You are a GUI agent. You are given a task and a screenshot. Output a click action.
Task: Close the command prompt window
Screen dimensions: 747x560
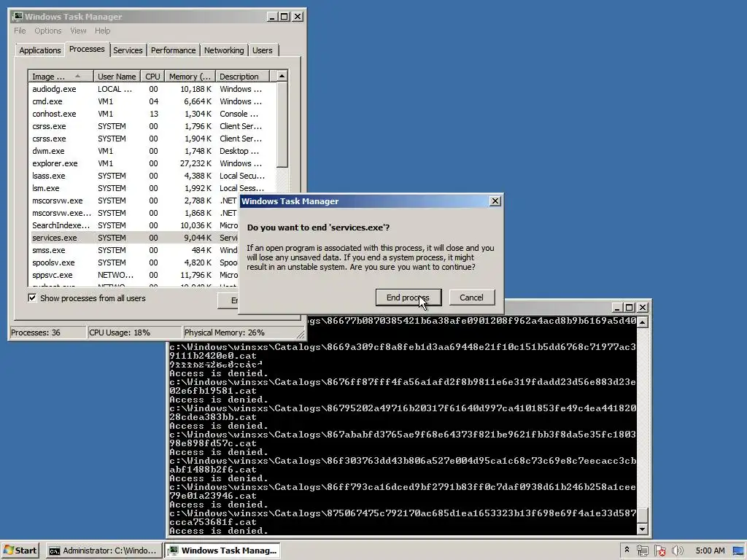tap(642, 308)
